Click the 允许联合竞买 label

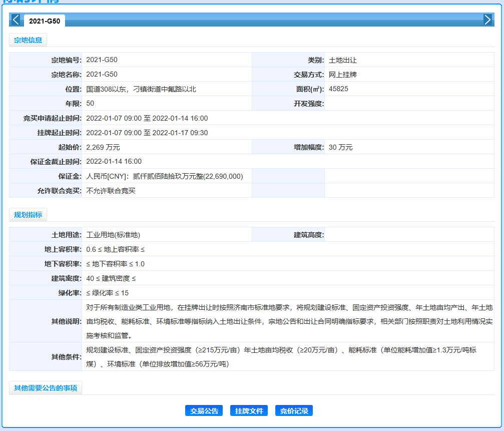coord(59,191)
